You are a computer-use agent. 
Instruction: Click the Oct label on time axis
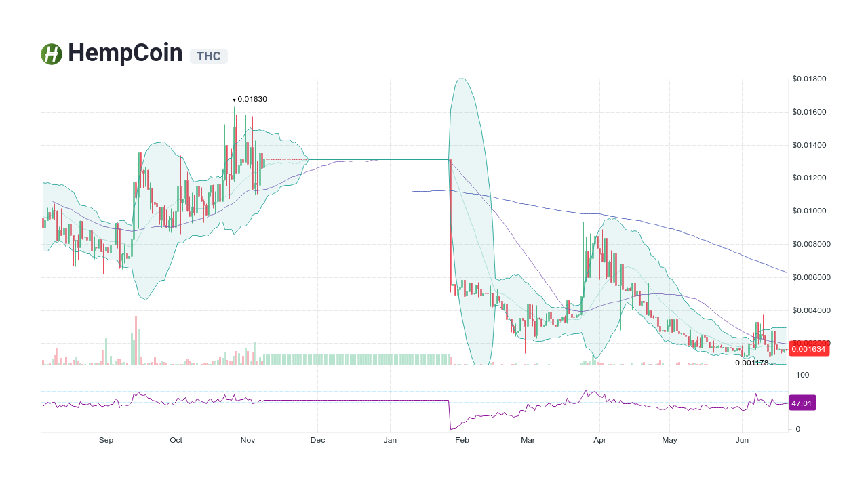[x=176, y=441]
